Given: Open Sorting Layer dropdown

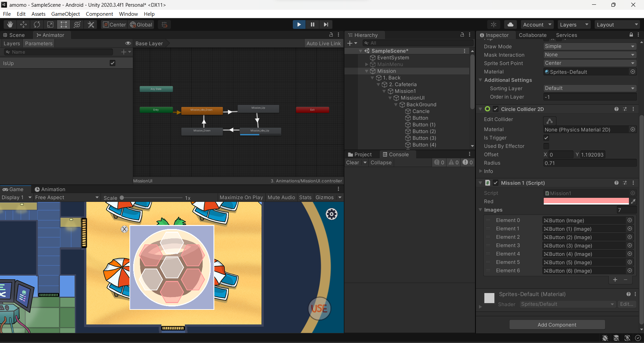Looking at the screenshot, I should click(x=590, y=88).
